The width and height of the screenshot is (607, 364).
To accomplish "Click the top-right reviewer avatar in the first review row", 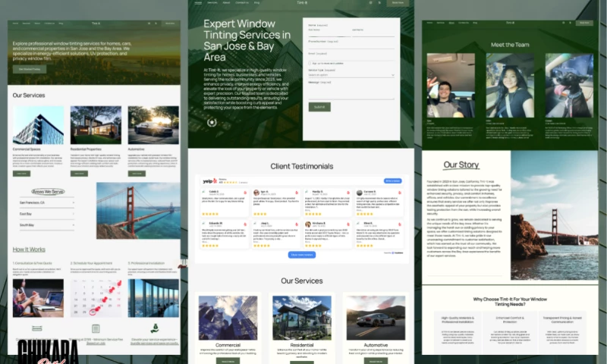I will tap(359, 193).
